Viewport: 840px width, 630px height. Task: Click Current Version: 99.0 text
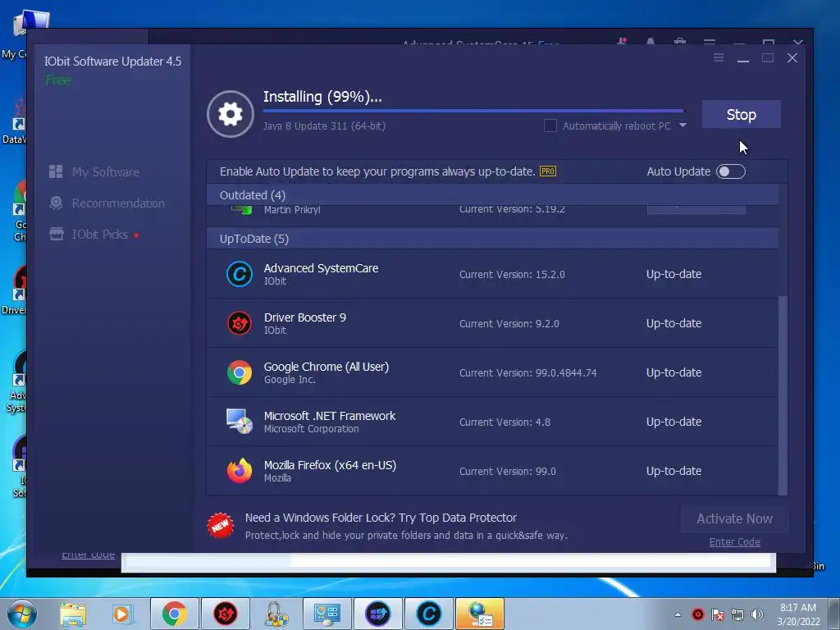tap(507, 472)
